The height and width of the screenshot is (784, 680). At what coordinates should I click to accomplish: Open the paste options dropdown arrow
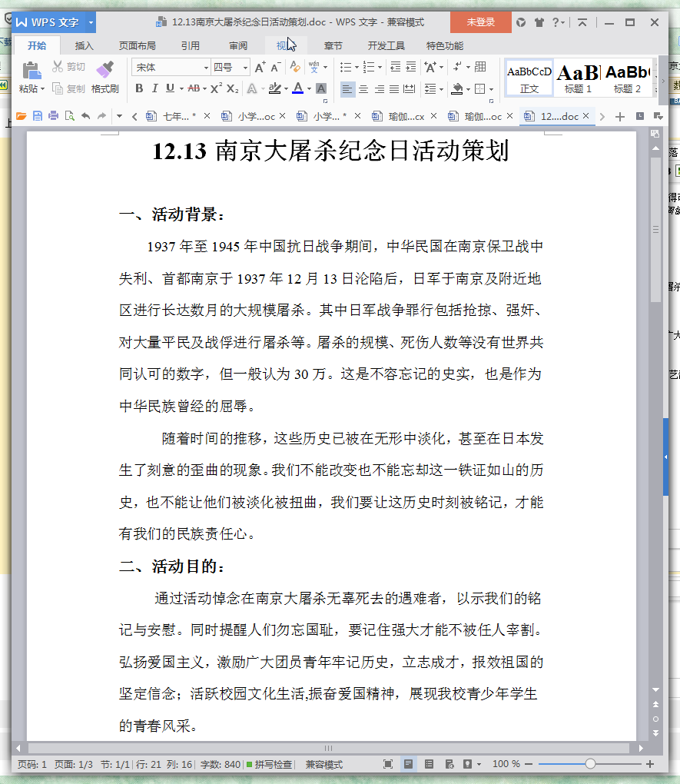click(x=42, y=89)
